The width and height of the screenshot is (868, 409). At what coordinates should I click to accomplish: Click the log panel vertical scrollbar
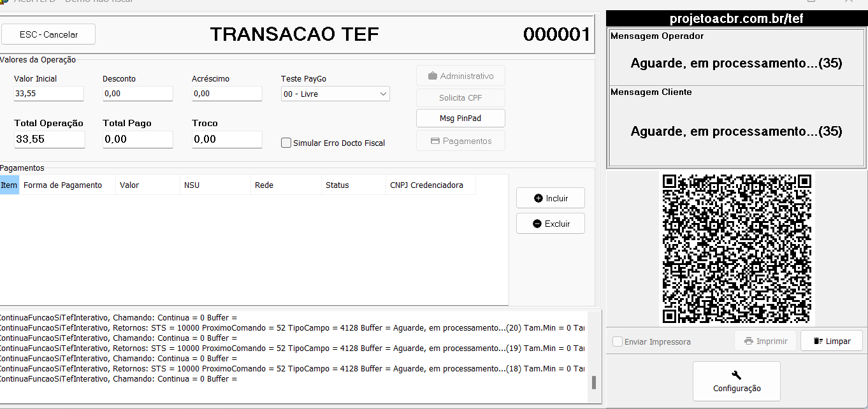[x=594, y=357]
